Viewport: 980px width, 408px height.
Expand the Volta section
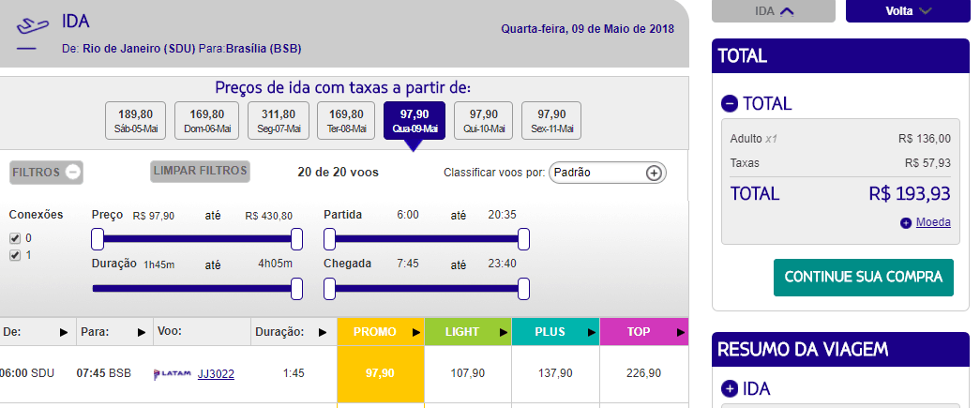[908, 11]
